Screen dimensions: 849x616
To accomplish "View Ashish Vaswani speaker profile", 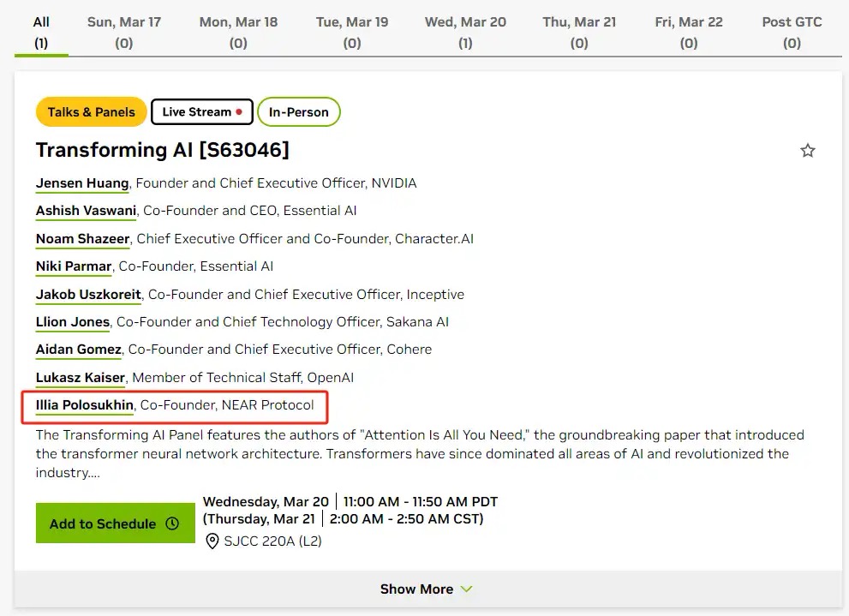I will click(x=86, y=211).
